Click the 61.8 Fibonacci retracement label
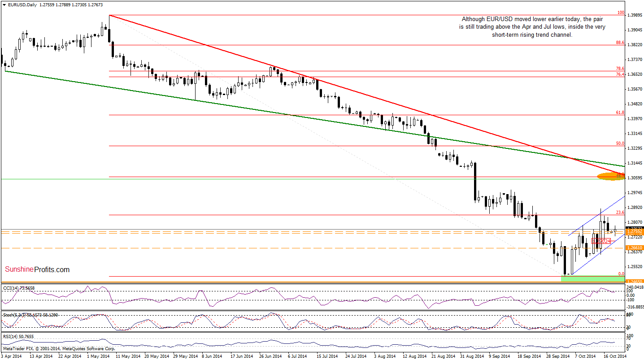This screenshot has height=360, width=644. (x=620, y=113)
